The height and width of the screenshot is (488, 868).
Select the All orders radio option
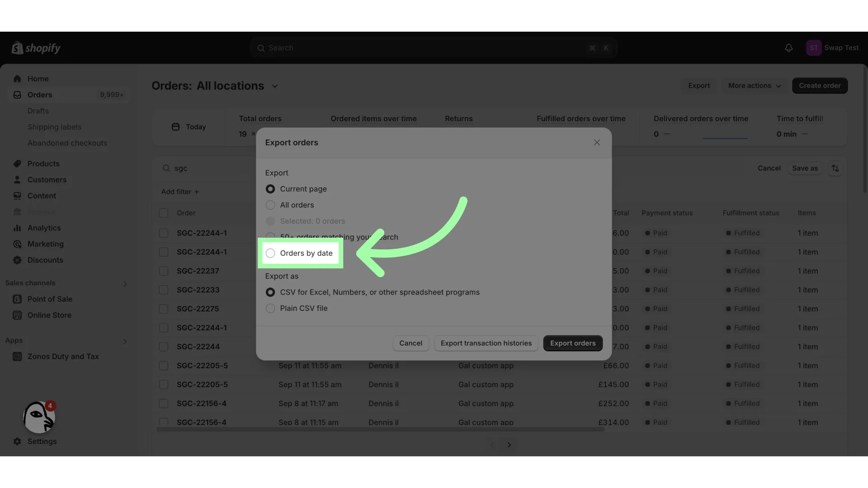pyautogui.click(x=270, y=205)
